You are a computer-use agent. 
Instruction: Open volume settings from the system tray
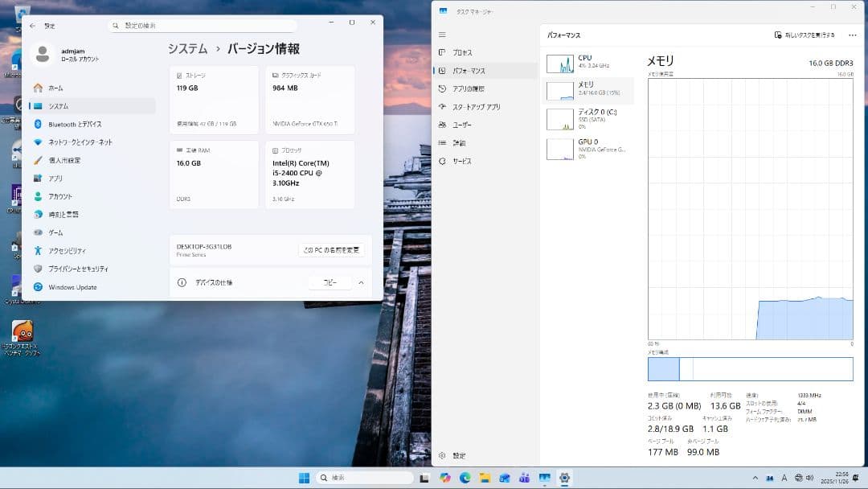(x=811, y=477)
